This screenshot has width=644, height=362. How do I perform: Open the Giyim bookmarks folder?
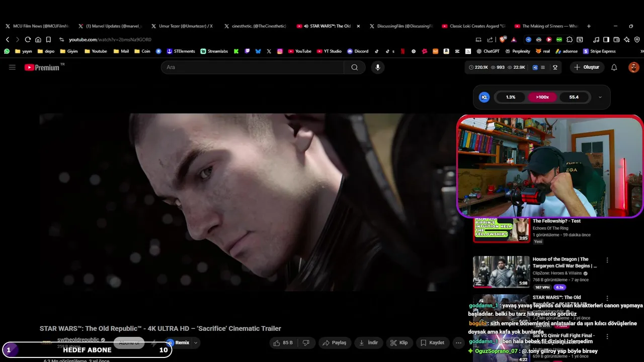pyautogui.click(x=69, y=51)
